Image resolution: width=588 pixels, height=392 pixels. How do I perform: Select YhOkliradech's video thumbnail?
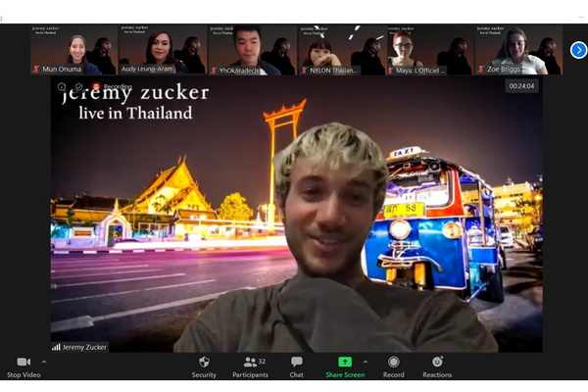[253, 50]
